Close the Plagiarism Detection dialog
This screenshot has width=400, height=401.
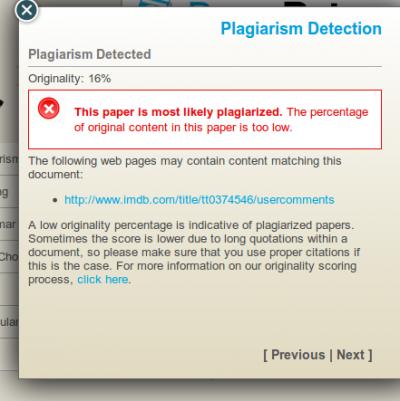coord(26,10)
